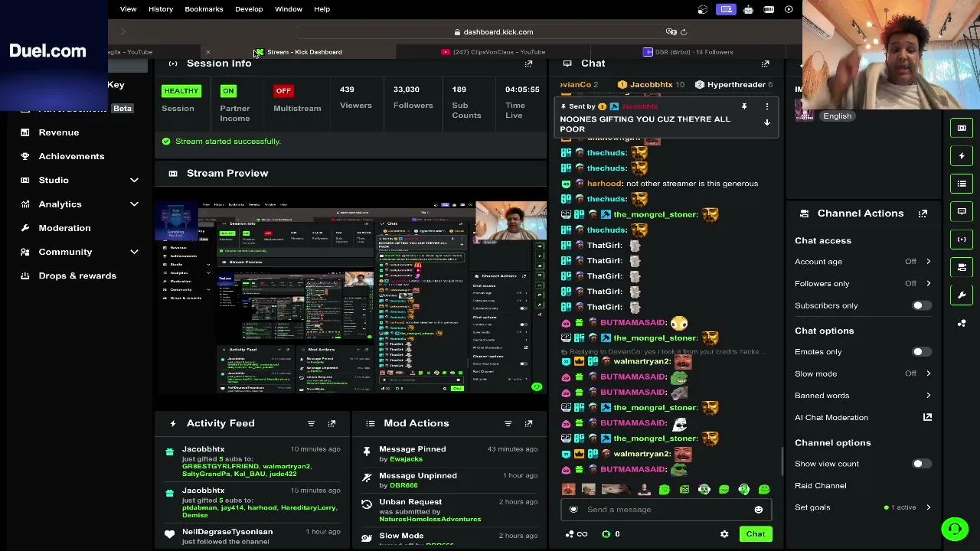Unpin the pinned chat message

click(743, 107)
